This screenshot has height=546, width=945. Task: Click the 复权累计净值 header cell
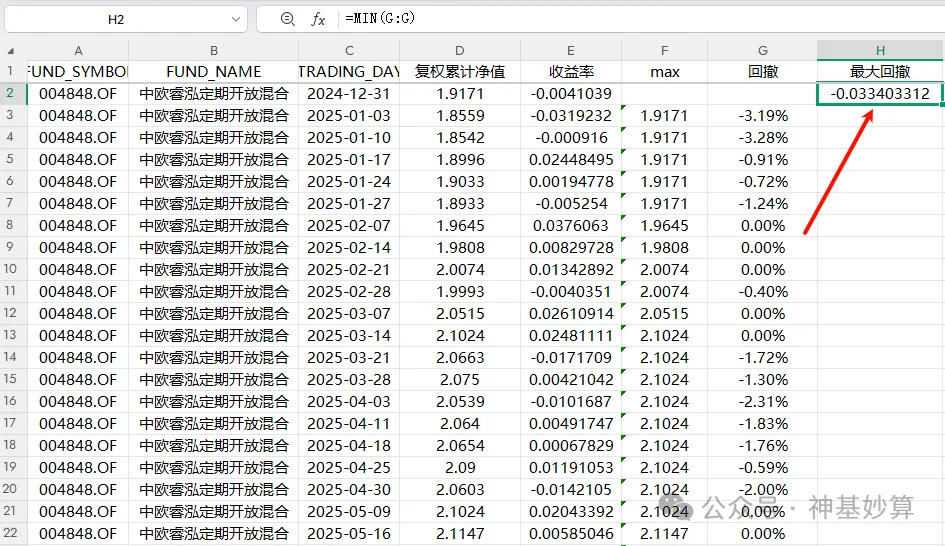click(460, 72)
